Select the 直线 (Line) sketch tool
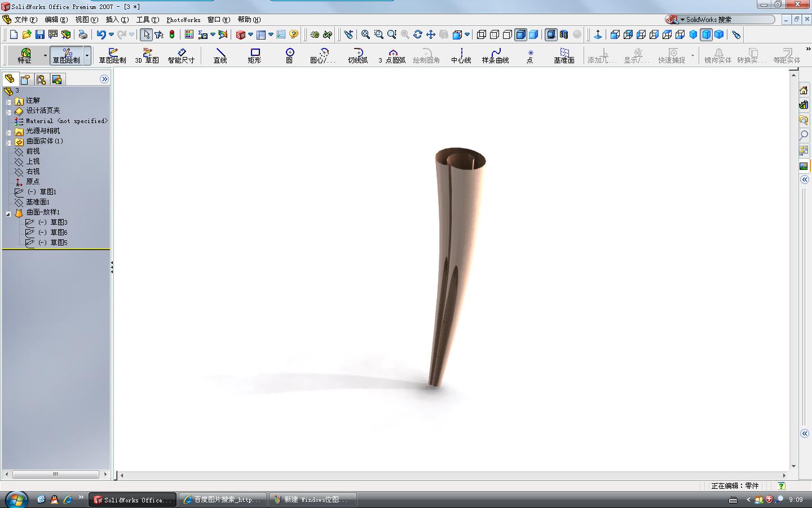The height and width of the screenshot is (508, 812). [220, 55]
